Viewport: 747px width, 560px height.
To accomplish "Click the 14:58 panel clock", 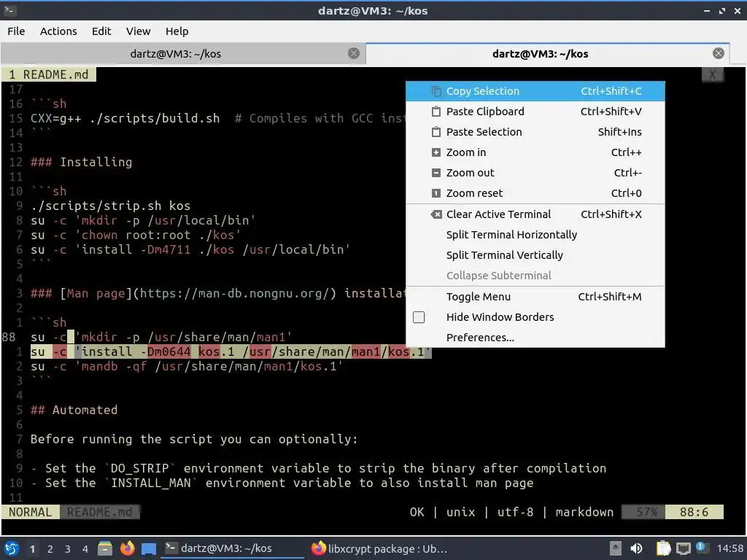I will coord(729,548).
